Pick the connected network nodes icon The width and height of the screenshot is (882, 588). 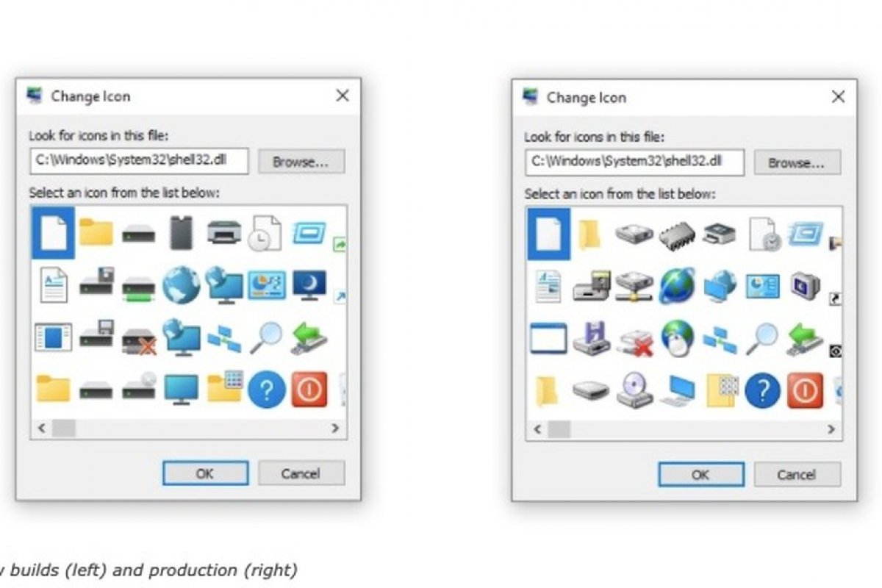(x=224, y=338)
